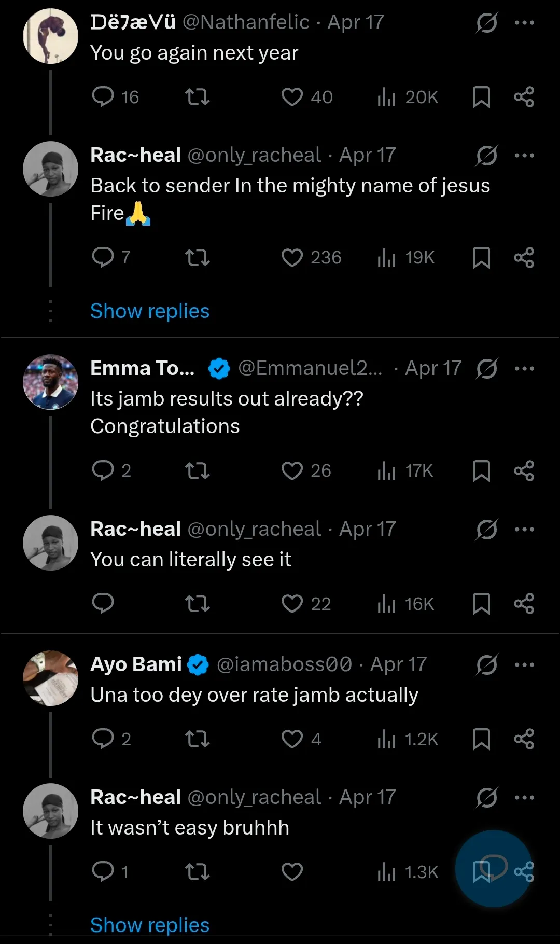
Task: Reply to DëJæVü's "You go again" tweet
Action: [x=103, y=96]
